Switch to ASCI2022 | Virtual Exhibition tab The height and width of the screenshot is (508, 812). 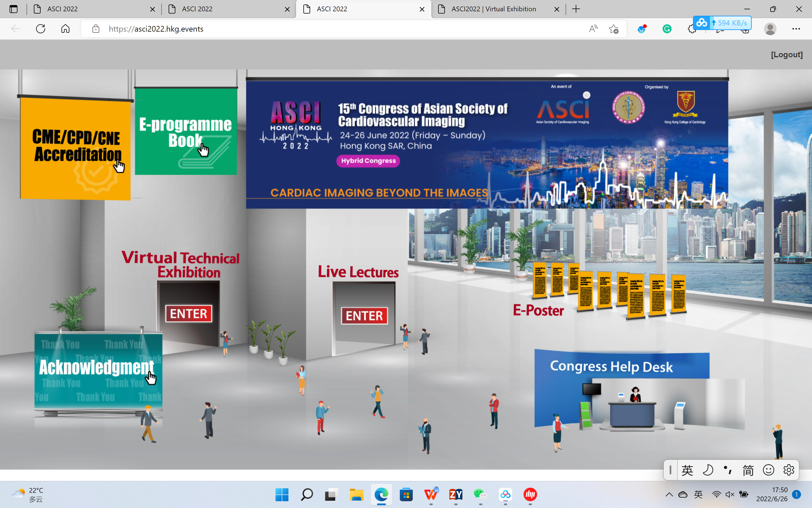[x=498, y=9]
